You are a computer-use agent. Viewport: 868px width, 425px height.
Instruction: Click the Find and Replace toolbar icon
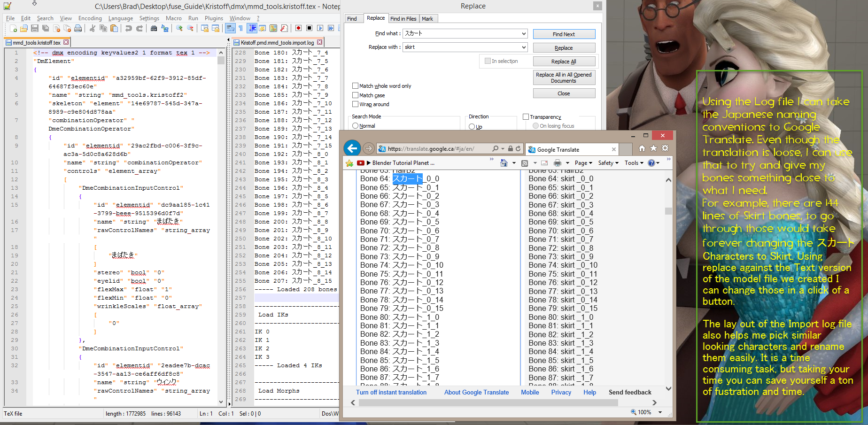tap(165, 28)
